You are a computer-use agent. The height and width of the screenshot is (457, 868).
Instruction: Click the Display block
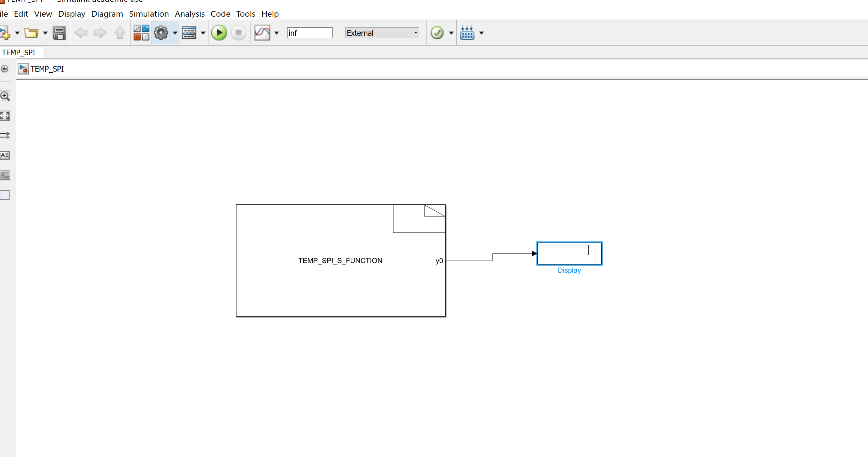569,253
